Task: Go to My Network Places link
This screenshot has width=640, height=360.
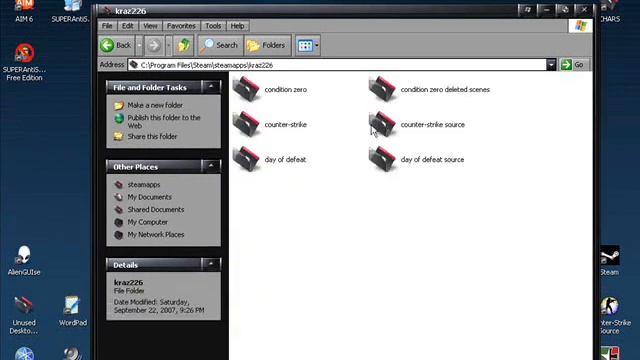Action: 156,235
